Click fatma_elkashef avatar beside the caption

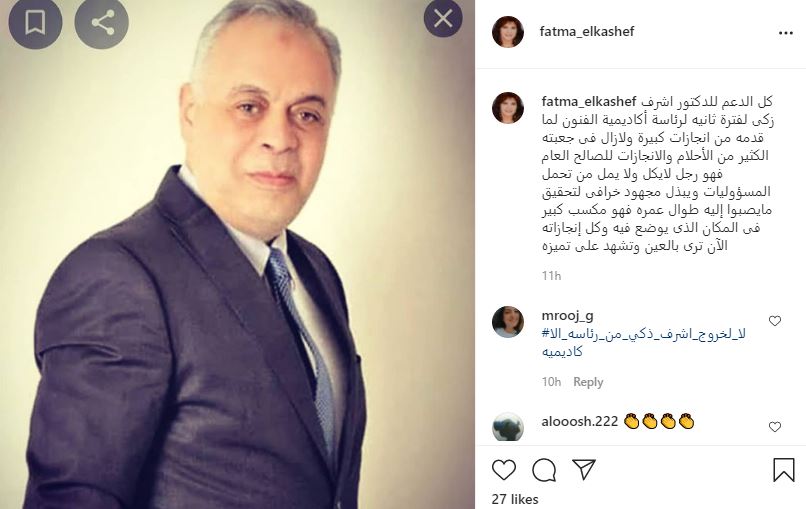click(508, 108)
